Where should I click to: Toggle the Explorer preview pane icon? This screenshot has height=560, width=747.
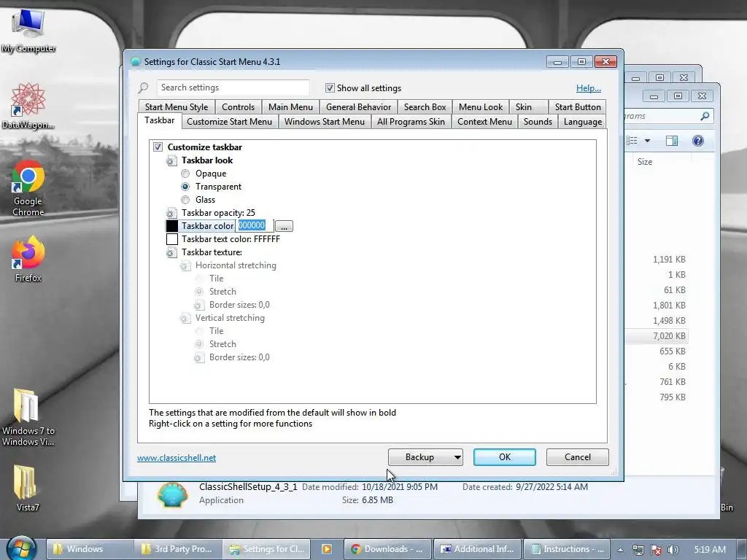(672, 141)
